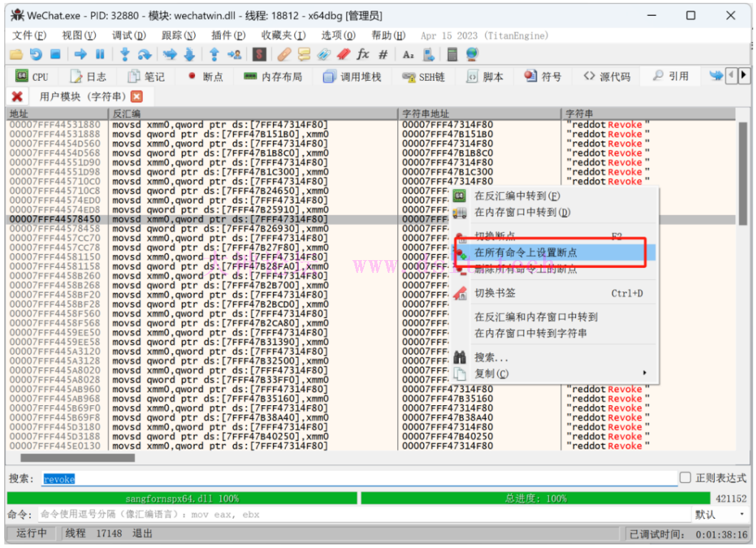This screenshot has height=548, width=756.
Task: Select 切换书签 in the context menu
Action: click(x=554, y=293)
